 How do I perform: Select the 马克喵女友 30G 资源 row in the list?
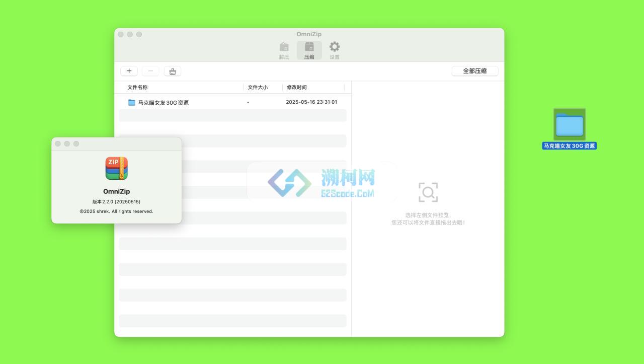(232, 102)
